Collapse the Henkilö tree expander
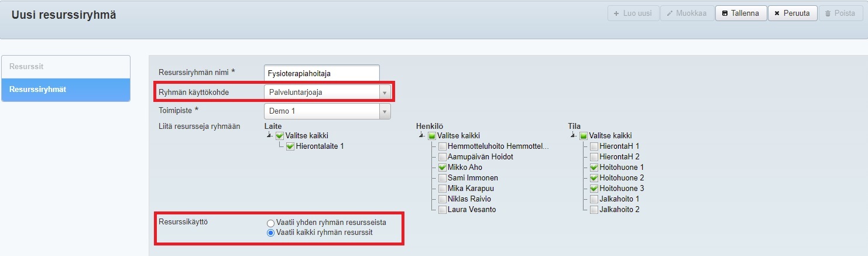 [421, 136]
